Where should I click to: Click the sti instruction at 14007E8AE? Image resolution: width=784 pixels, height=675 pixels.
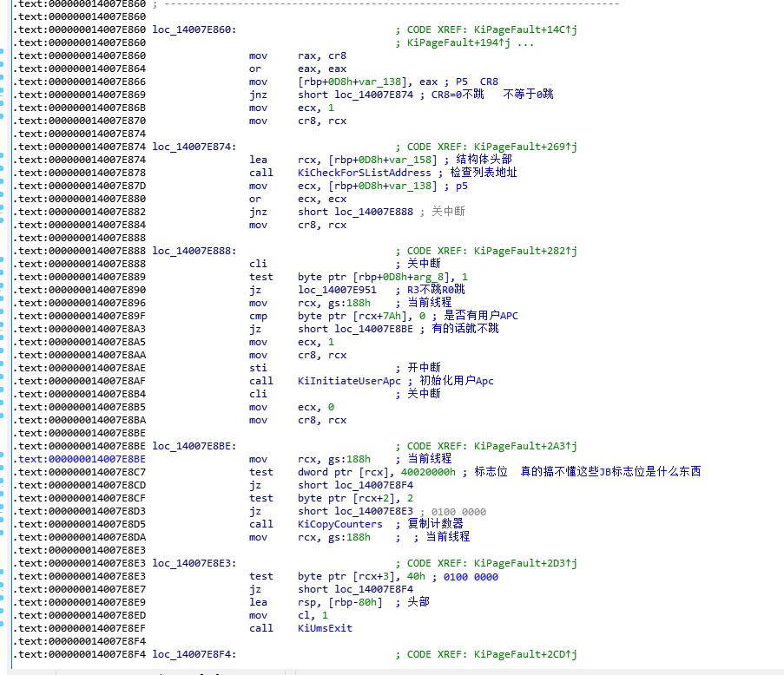coord(258,368)
